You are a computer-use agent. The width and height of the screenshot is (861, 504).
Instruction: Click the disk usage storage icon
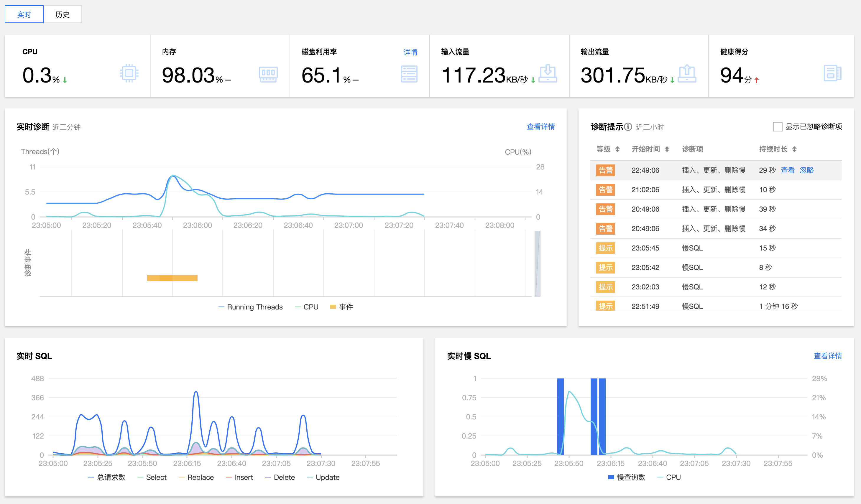coord(409,74)
